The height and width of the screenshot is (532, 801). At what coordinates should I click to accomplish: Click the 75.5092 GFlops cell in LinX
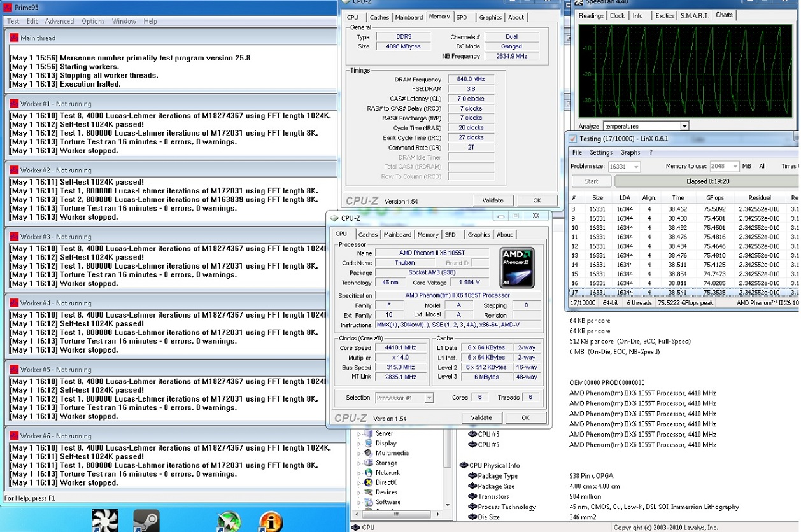click(x=714, y=209)
